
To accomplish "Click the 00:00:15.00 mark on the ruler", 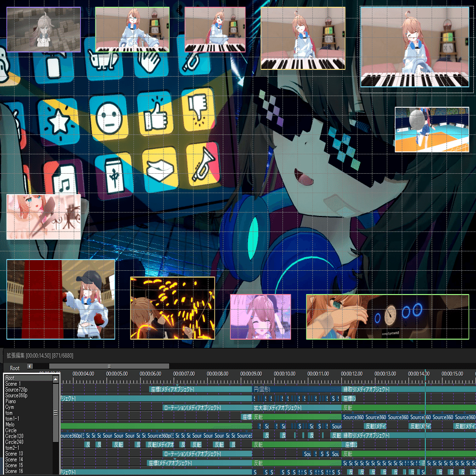I will click(452, 374).
